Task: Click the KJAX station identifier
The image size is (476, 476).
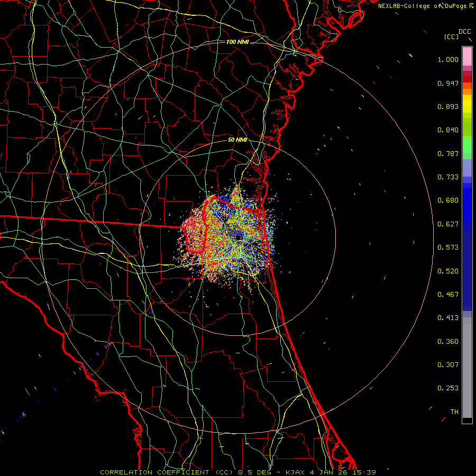Action: pyautogui.click(x=296, y=472)
